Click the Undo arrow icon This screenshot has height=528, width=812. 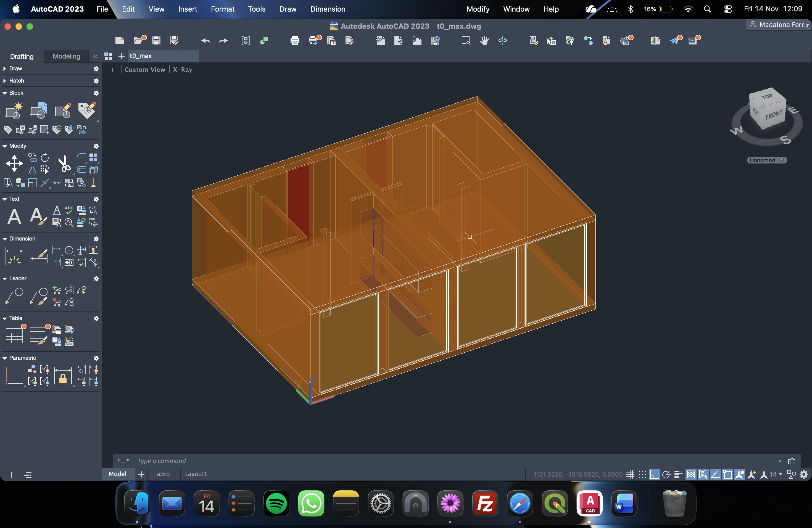pos(205,41)
